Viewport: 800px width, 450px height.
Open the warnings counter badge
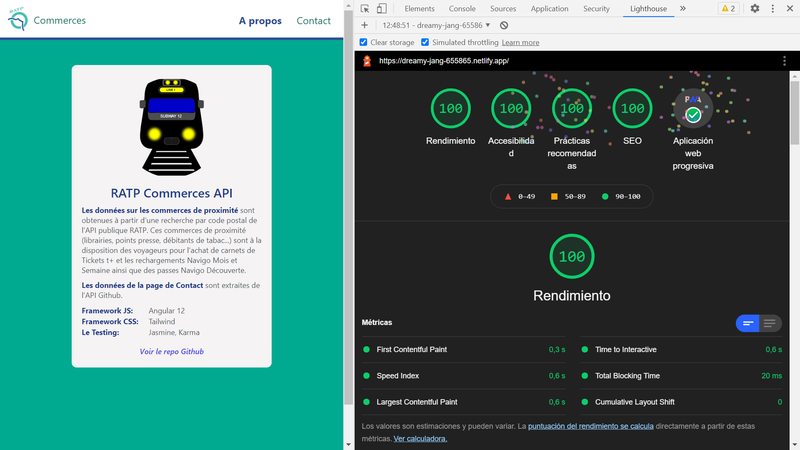[x=728, y=9]
